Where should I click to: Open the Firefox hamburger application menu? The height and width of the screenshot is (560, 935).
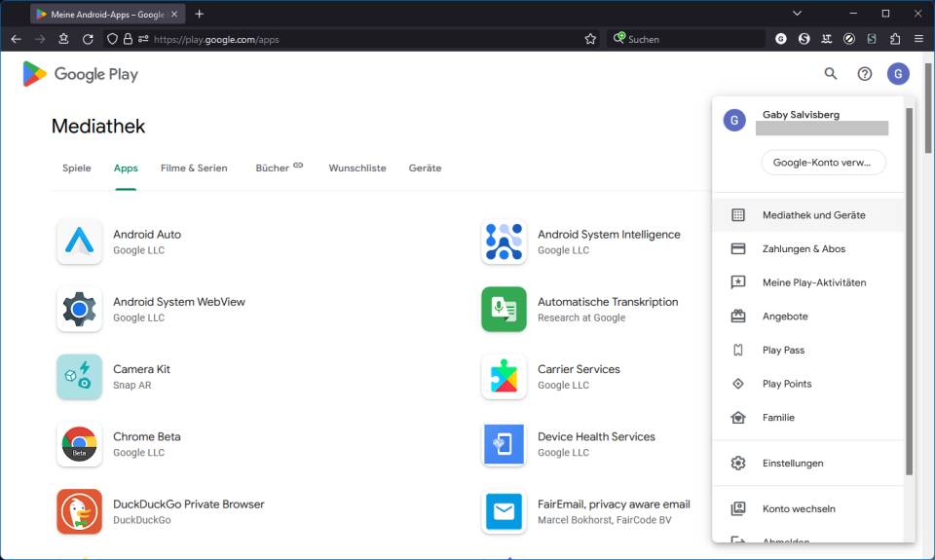[918, 39]
